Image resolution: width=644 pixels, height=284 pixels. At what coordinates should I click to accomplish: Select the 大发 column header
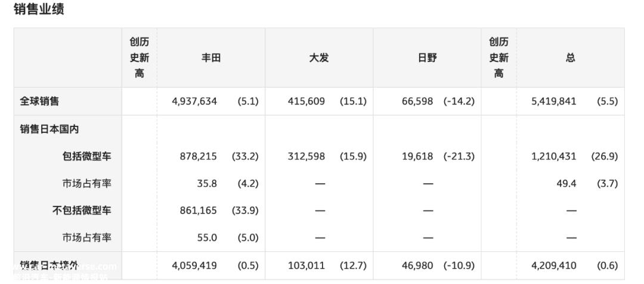tap(318, 57)
